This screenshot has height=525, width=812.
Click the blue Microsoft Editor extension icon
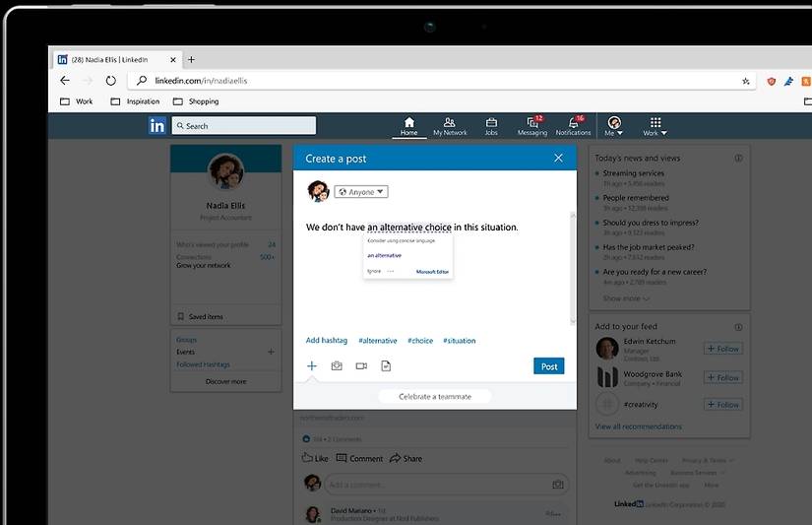(788, 81)
